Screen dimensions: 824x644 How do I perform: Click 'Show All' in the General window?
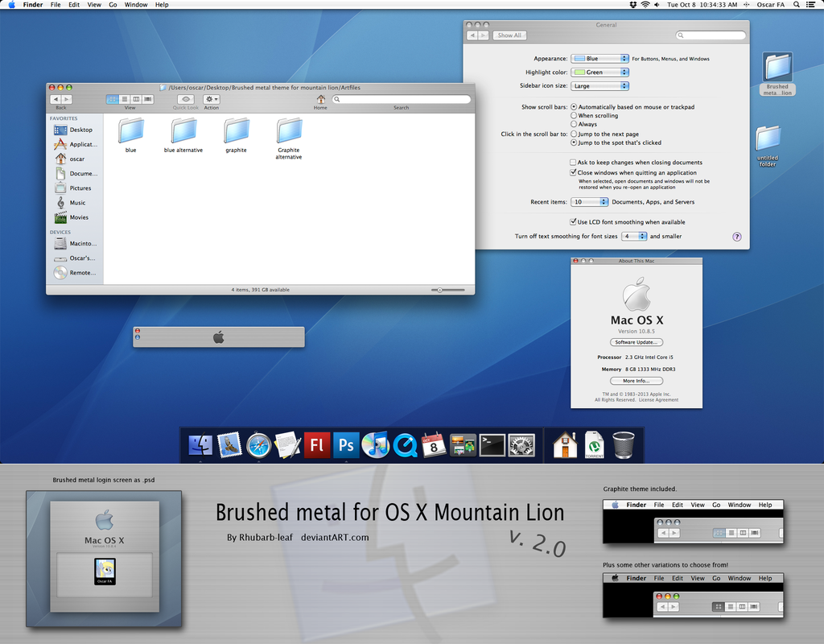[x=509, y=35]
